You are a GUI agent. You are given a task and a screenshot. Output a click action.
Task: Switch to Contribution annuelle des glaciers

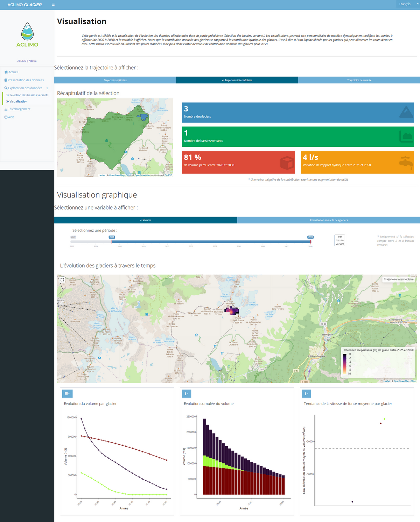(328, 220)
